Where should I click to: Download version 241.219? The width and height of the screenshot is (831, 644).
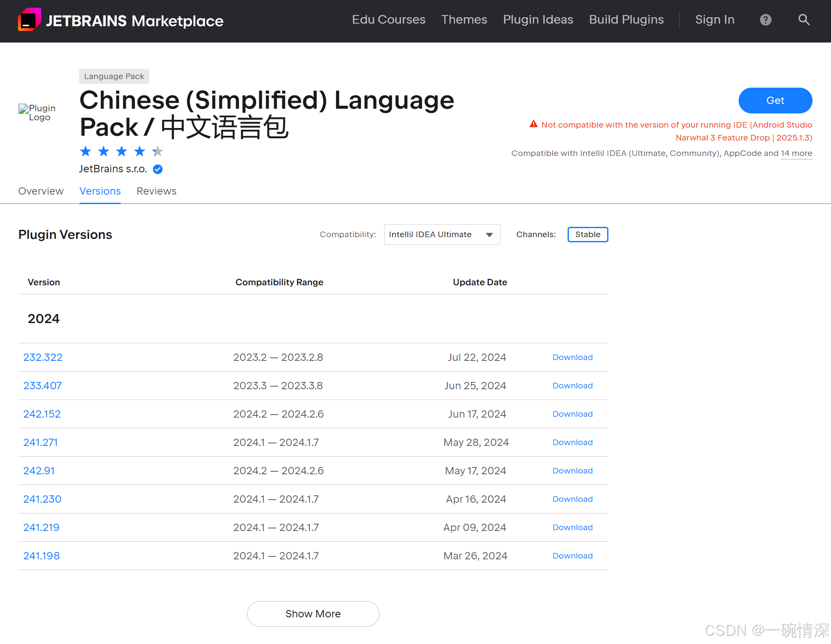[572, 528]
